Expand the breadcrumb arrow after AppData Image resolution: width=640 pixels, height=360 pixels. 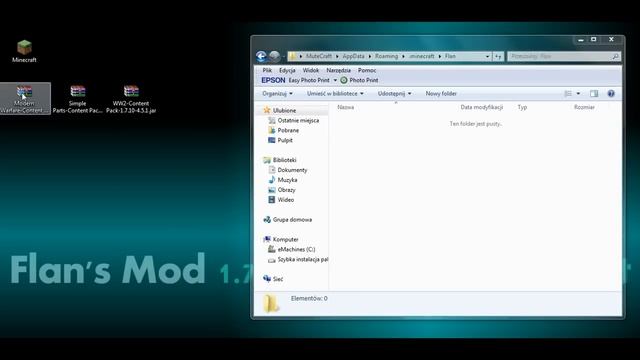(x=370, y=56)
